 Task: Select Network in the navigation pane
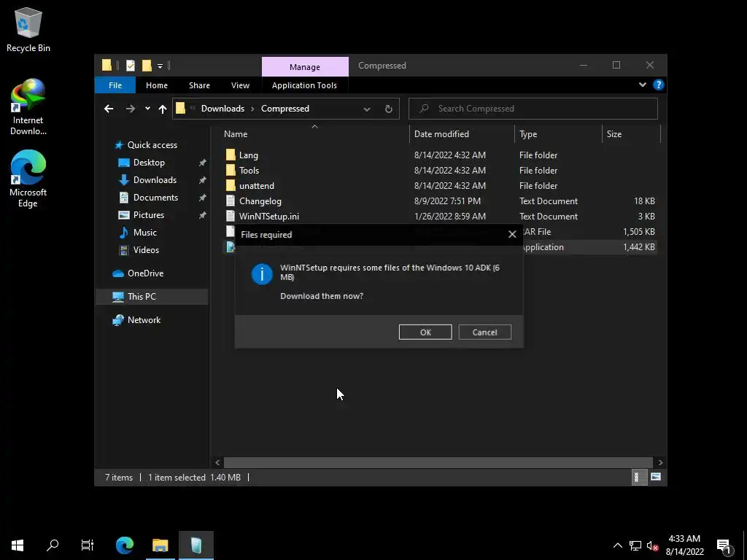(x=144, y=320)
